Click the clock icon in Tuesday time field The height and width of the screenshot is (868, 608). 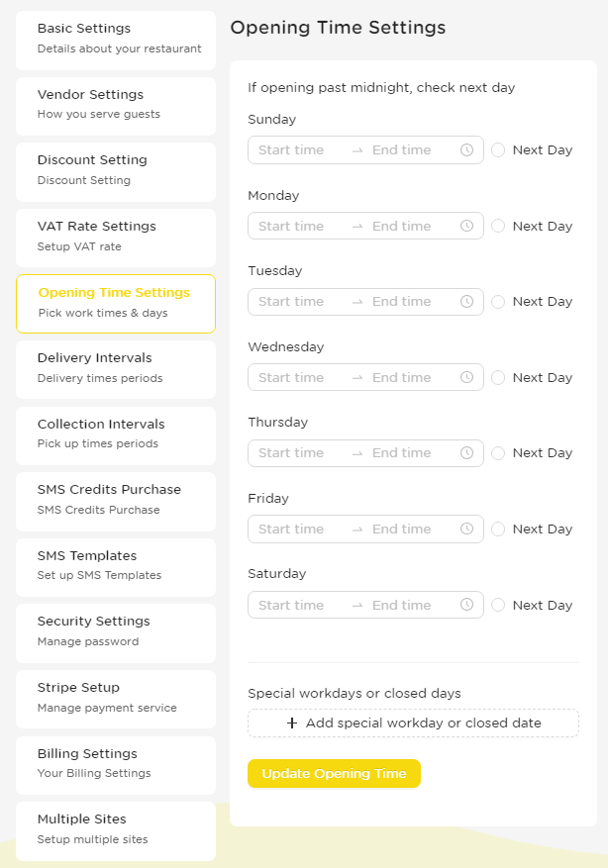[x=466, y=302]
